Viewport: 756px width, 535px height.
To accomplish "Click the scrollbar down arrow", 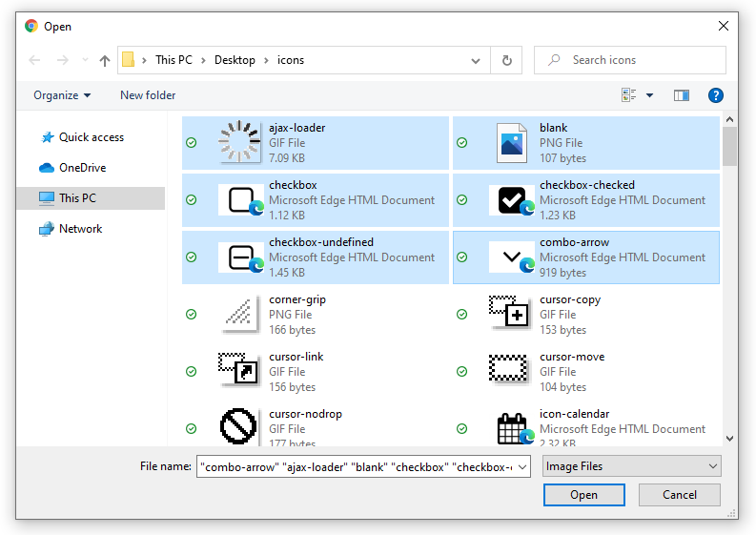I will tap(729, 439).
